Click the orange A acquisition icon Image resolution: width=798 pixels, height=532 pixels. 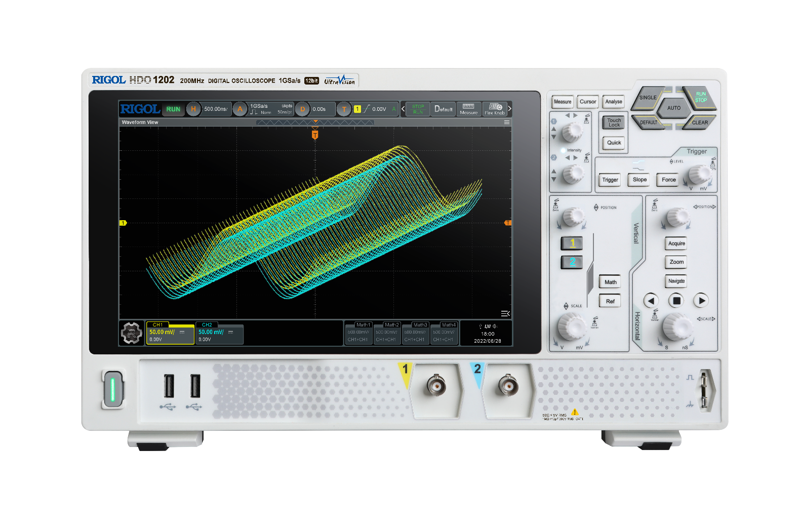click(240, 109)
